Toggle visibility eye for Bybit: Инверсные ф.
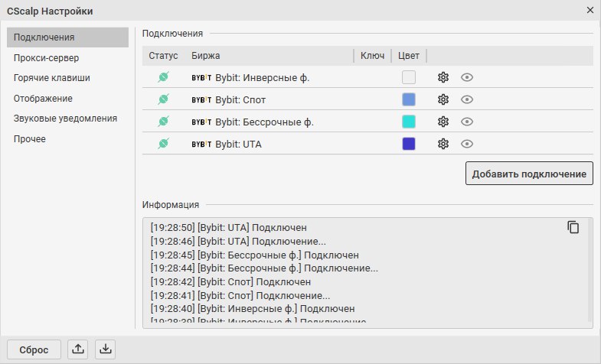This screenshot has height=364, width=601. coord(467,77)
